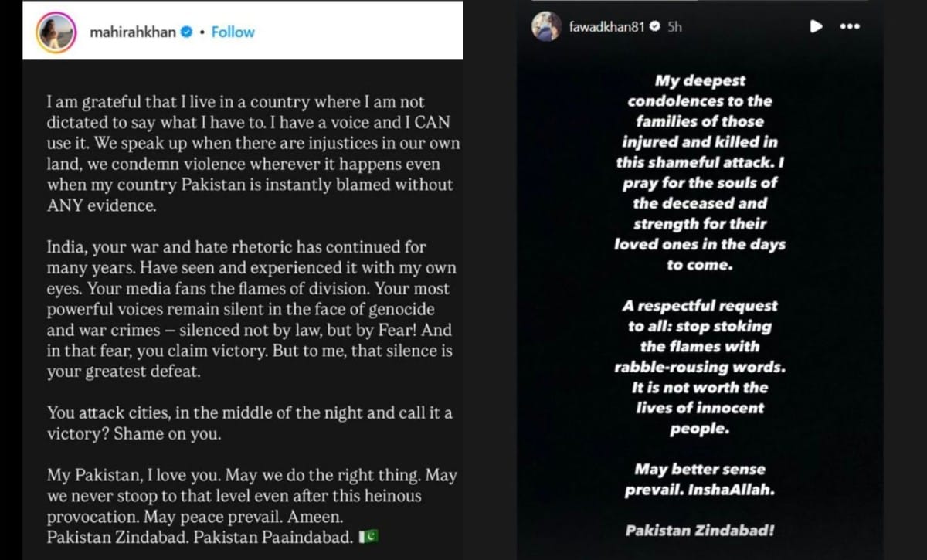Click the 'You attack cities' paragraph

point(249,423)
